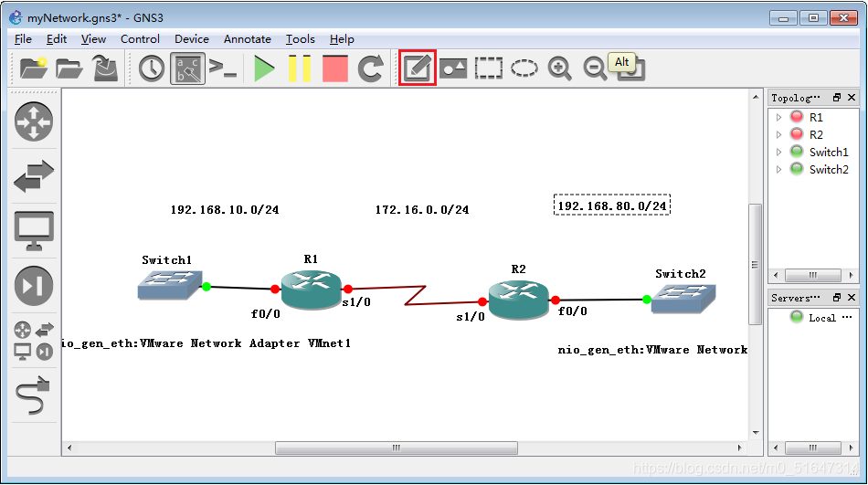
Task: Browse routers in device sidebar
Action: [x=34, y=121]
